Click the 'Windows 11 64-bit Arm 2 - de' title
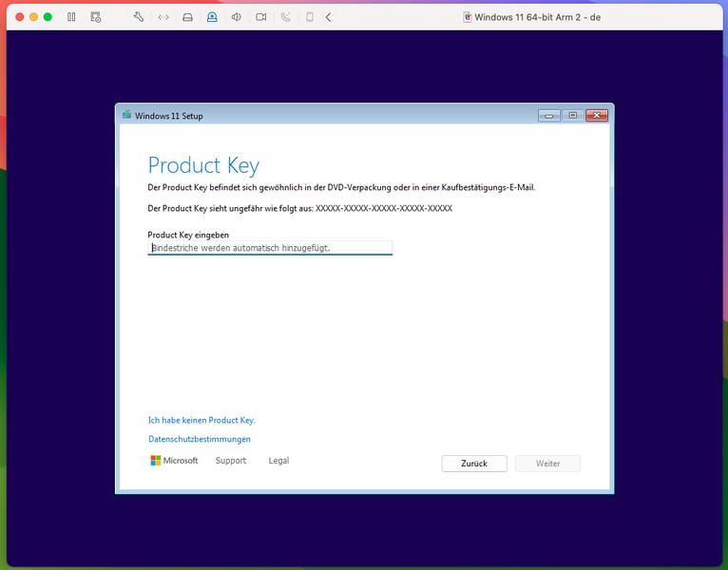The height and width of the screenshot is (570, 728). [x=537, y=17]
